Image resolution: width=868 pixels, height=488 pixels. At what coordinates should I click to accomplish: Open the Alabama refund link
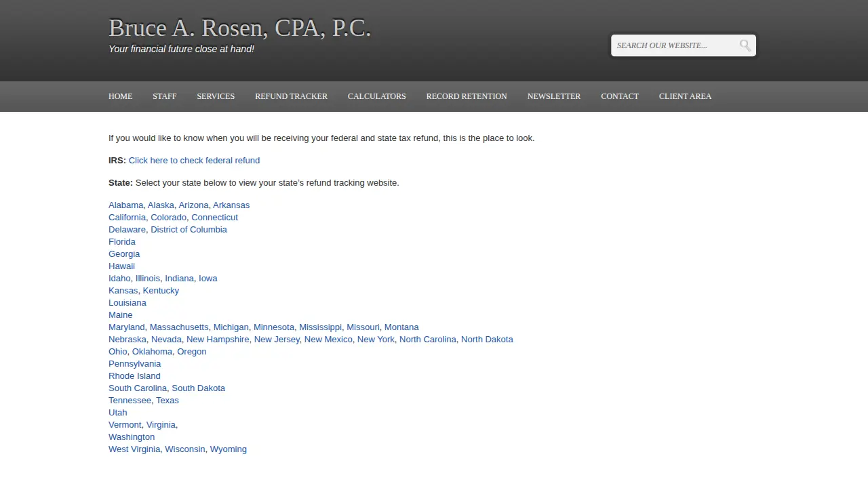coord(126,205)
